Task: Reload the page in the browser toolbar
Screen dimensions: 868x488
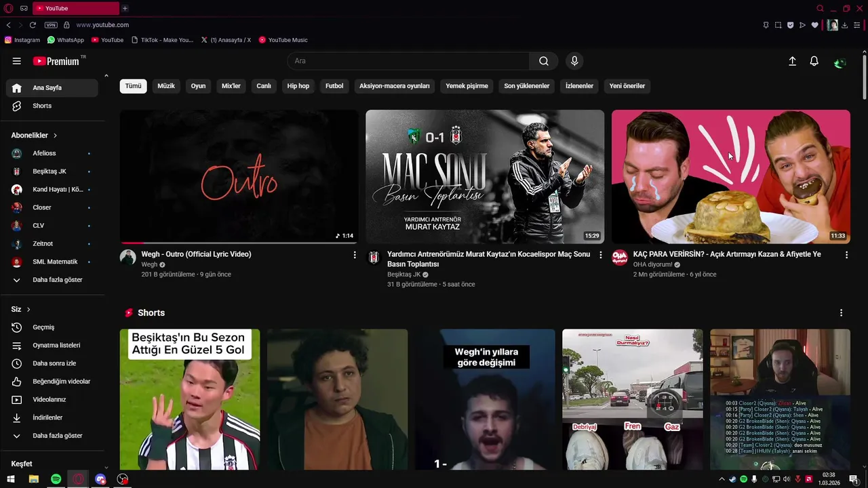Action: click(33, 25)
